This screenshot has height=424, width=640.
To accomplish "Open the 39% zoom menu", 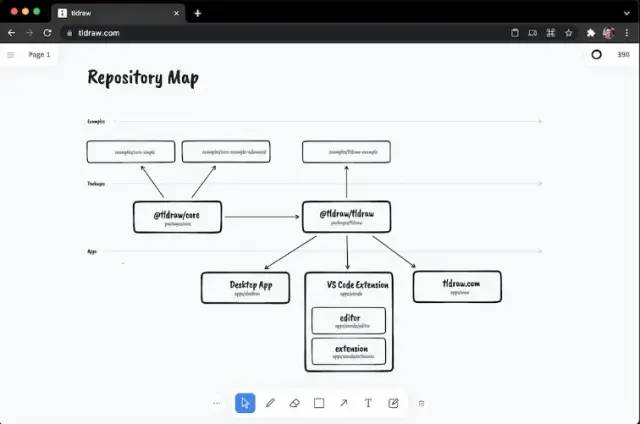I will point(623,54).
